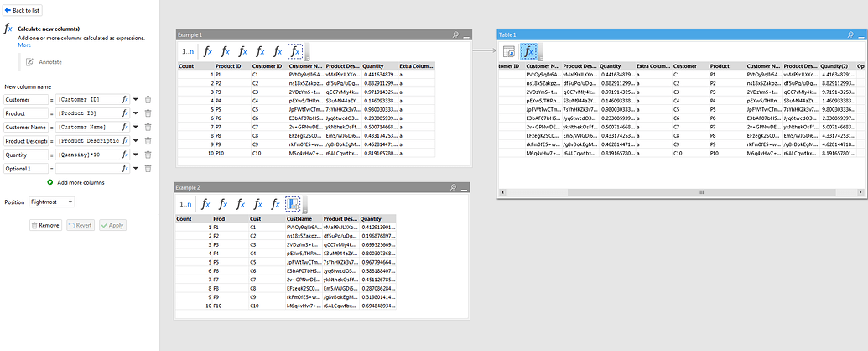Viewport: 868px width, 351px height.
Task: Expand the step toolbar handle in Example 1
Action: click(x=307, y=51)
